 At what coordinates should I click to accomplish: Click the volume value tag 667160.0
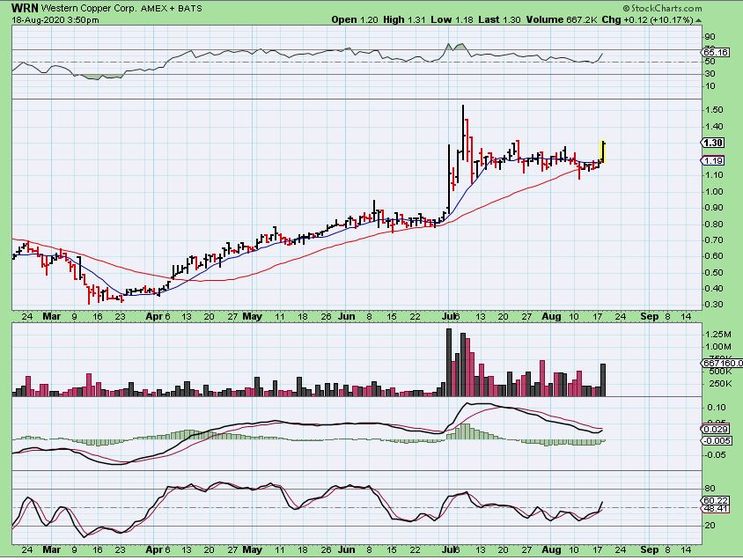click(x=721, y=363)
